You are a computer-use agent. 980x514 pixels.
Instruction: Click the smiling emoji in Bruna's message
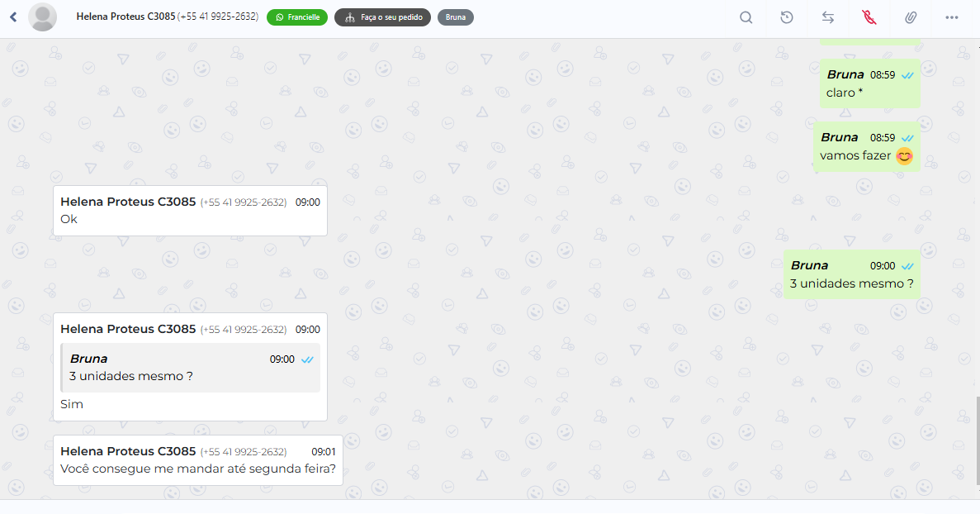pyautogui.click(x=904, y=156)
